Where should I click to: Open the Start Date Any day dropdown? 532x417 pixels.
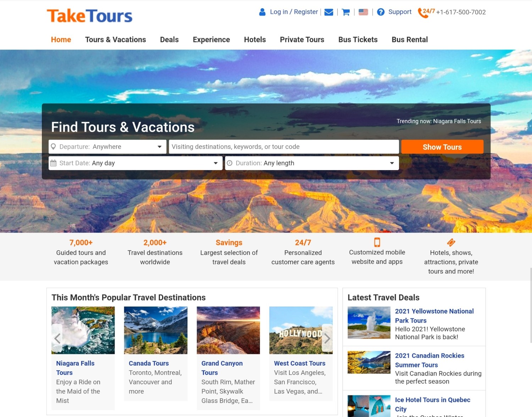135,163
